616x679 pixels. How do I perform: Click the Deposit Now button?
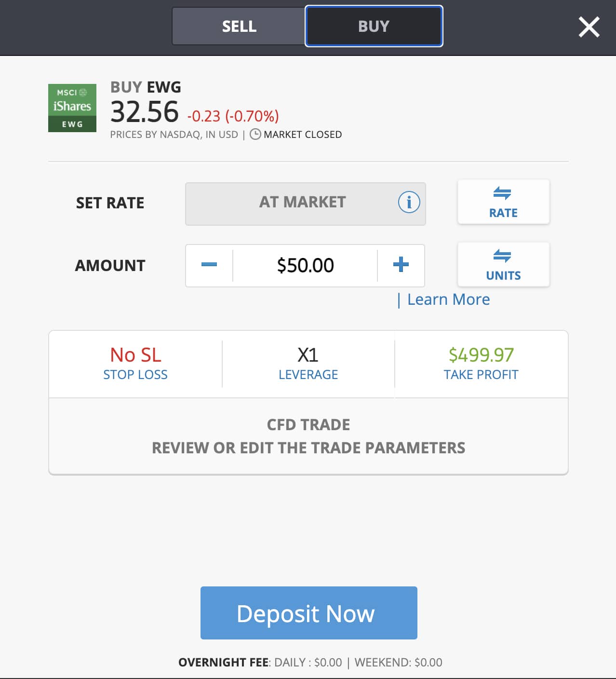point(309,613)
